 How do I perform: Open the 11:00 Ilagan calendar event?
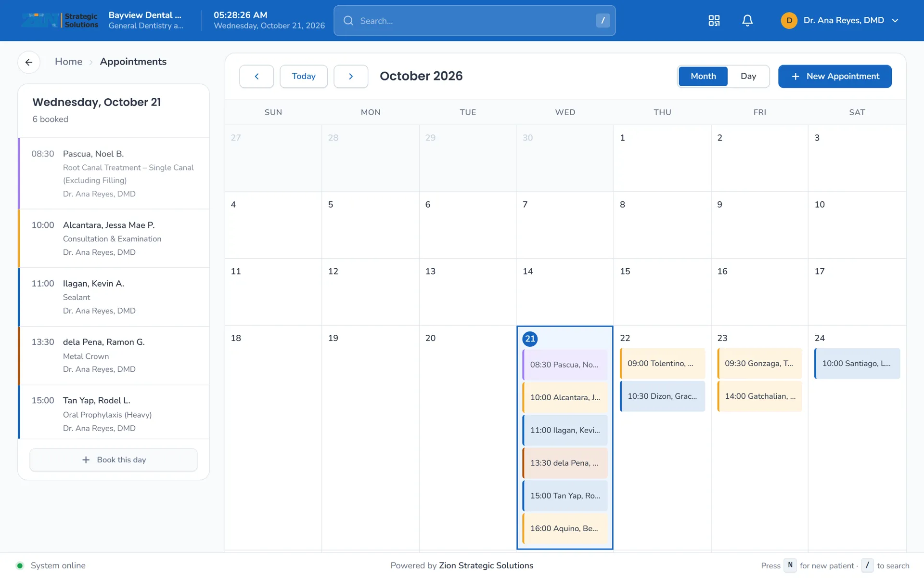point(565,430)
